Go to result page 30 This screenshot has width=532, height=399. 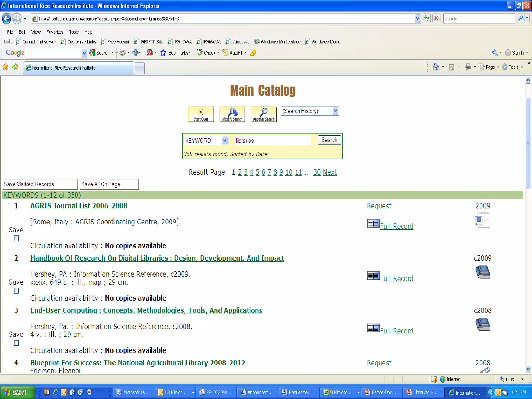(x=317, y=172)
